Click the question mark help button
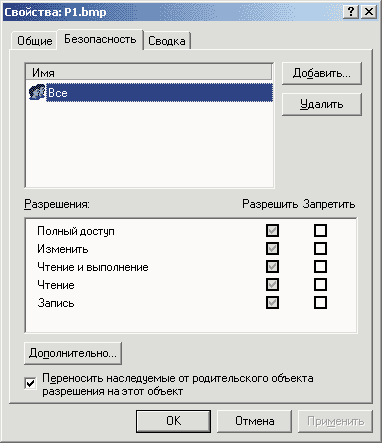The image size is (382, 443). coord(351,12)
